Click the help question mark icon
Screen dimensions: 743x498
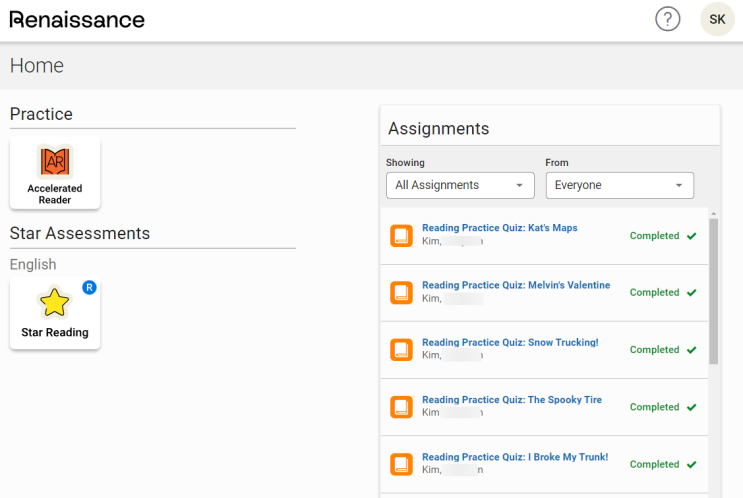pos(667,19)
